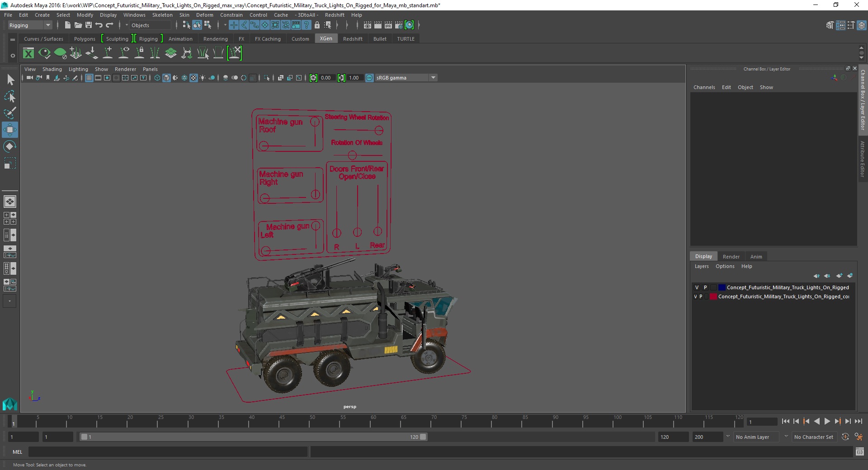Open Objects selection mask dropdown arrow
Screen dimensions: 868x470
point(127,25)
